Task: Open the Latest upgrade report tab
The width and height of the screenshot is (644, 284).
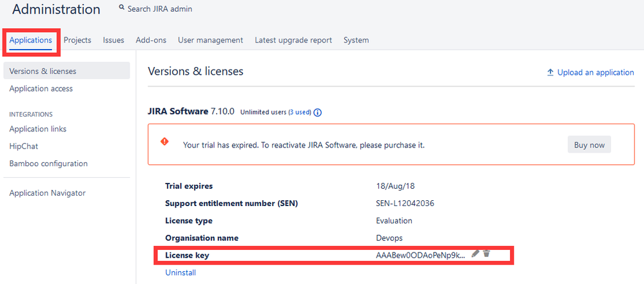Action: (293, 40)
